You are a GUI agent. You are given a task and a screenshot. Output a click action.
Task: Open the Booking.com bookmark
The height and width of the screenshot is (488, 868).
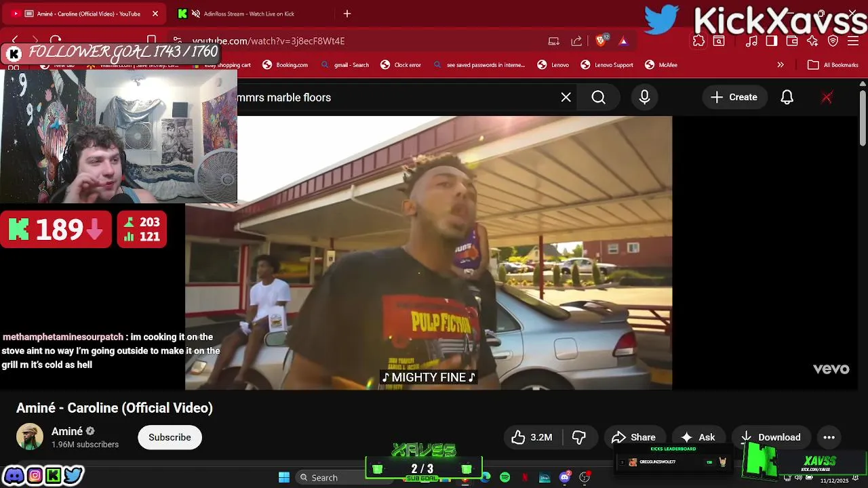285,65
